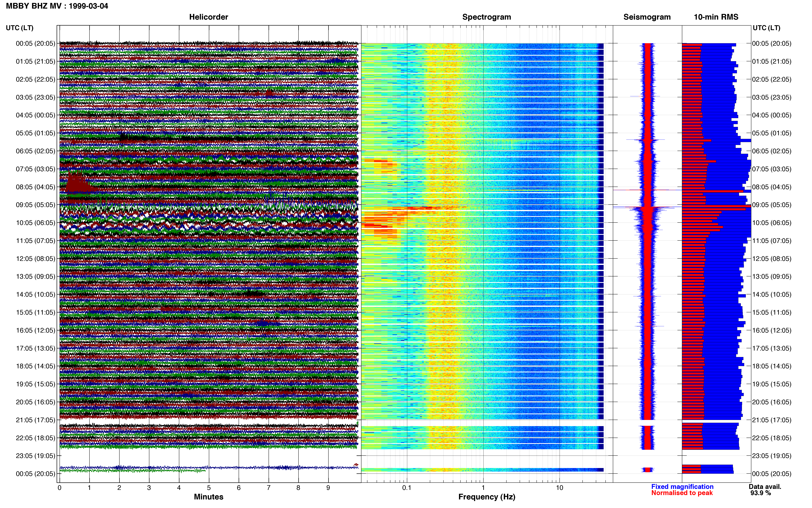Click the left 12:05 (08:05) time label

pos(35,259)
